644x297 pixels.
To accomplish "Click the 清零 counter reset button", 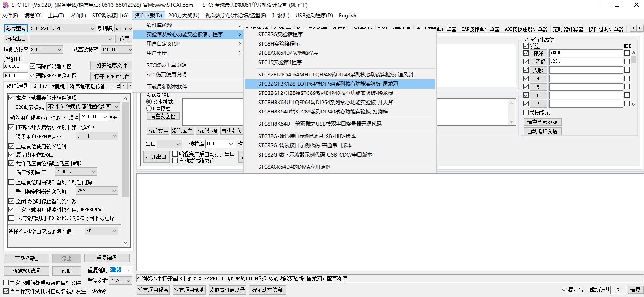I will click(x=635, y=290).
